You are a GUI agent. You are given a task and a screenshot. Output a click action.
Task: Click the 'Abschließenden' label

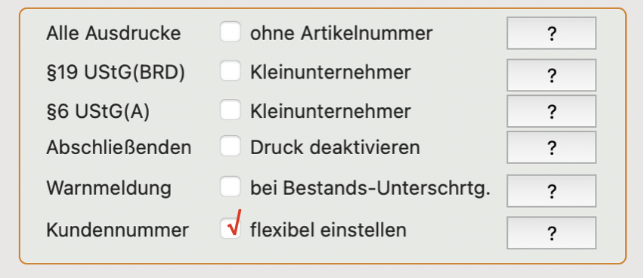click(119, 148)
